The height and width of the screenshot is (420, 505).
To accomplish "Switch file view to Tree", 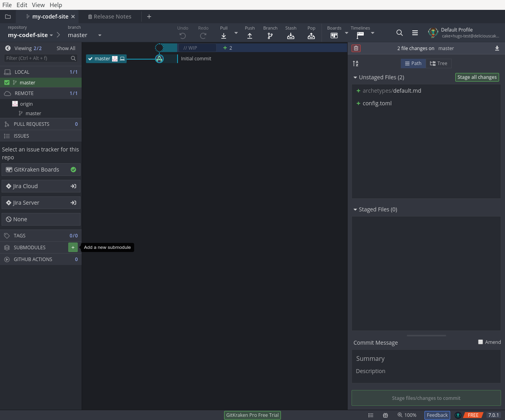I will click(x=439, y=63).
